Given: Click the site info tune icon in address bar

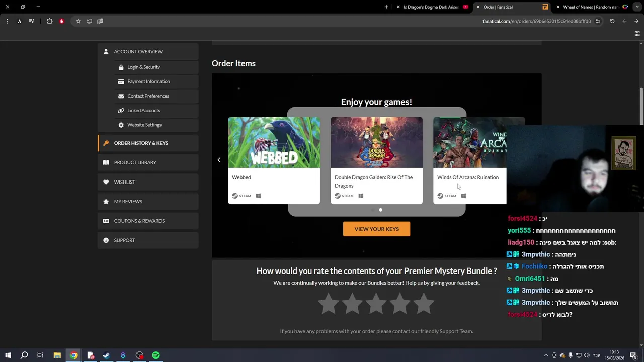Looking at the screenshot, I should (598, 21).
